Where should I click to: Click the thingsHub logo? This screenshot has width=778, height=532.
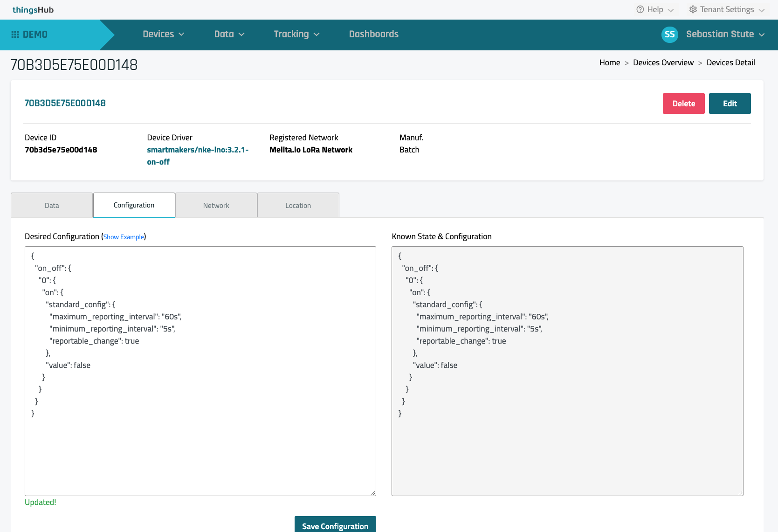click(x=33, y=10)
